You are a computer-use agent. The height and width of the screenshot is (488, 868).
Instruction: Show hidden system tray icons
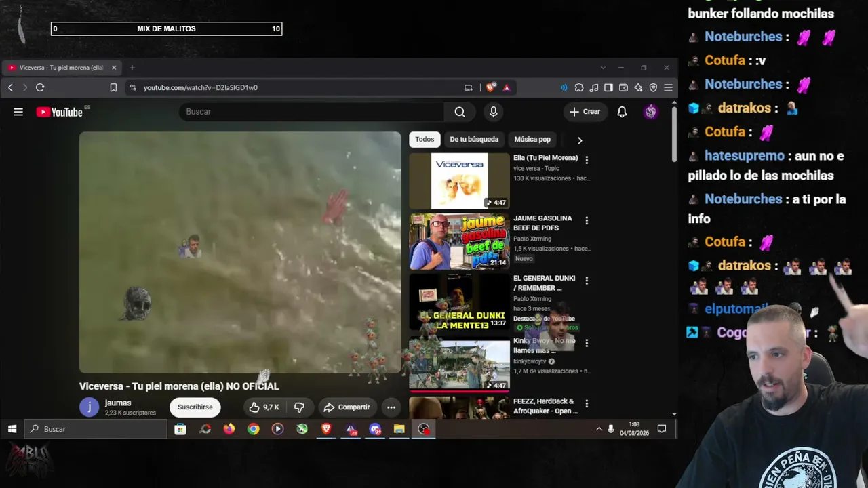coord(599,429)
